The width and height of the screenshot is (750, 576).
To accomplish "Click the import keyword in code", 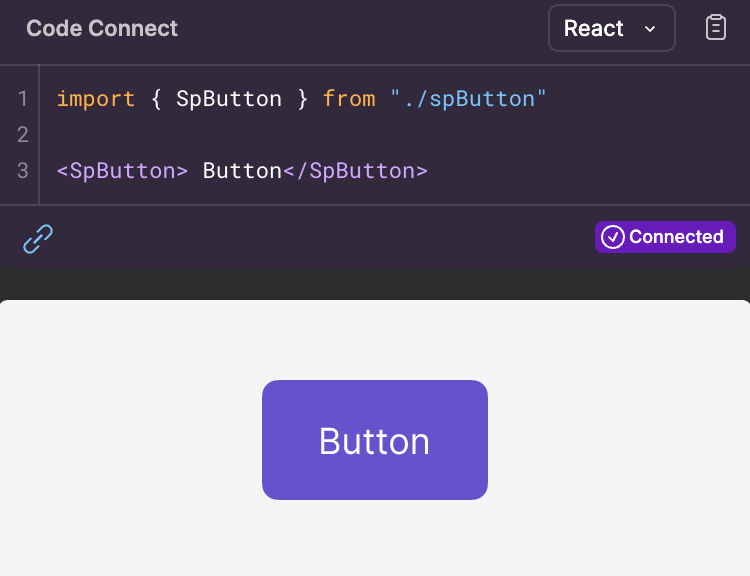I will point(96,99).
